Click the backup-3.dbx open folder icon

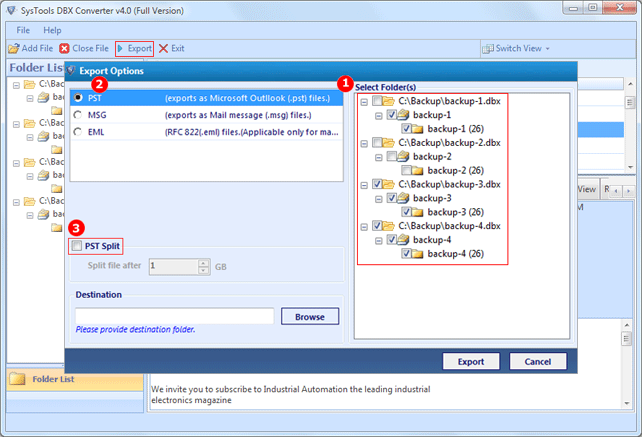[x=389, y=184]
